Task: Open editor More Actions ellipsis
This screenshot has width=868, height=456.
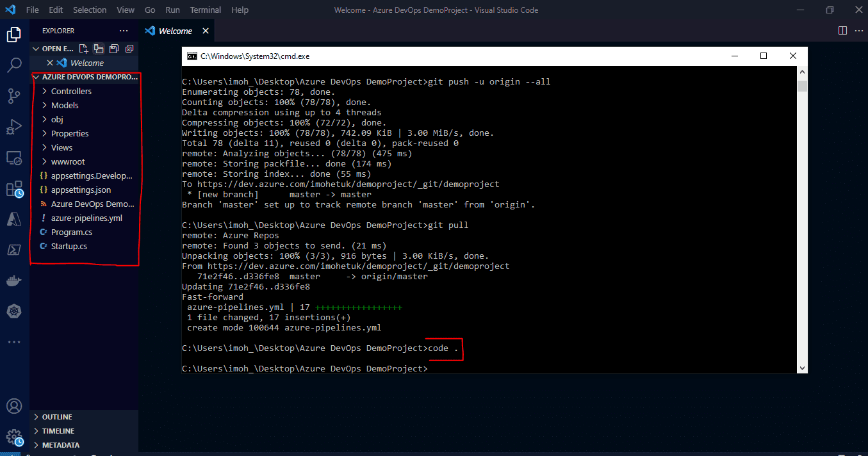Action: (858, 31)
